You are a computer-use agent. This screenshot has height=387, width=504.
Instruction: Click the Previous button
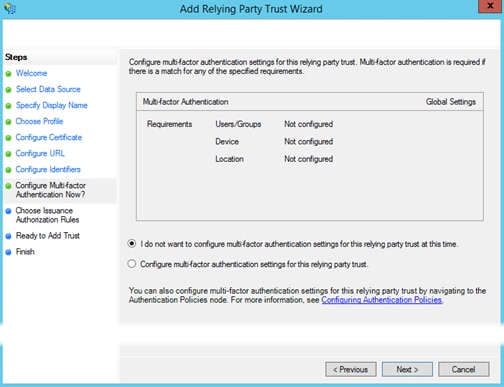[x=351, y=369]
